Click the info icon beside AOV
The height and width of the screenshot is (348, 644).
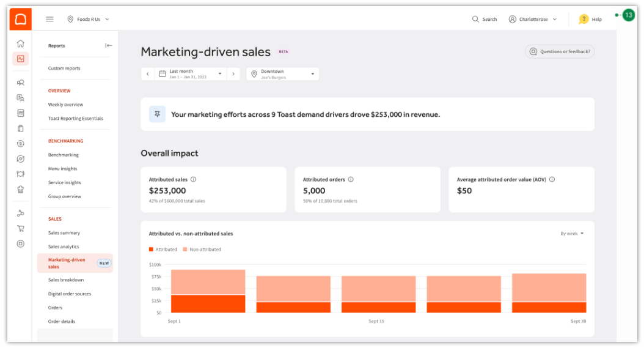552,179
